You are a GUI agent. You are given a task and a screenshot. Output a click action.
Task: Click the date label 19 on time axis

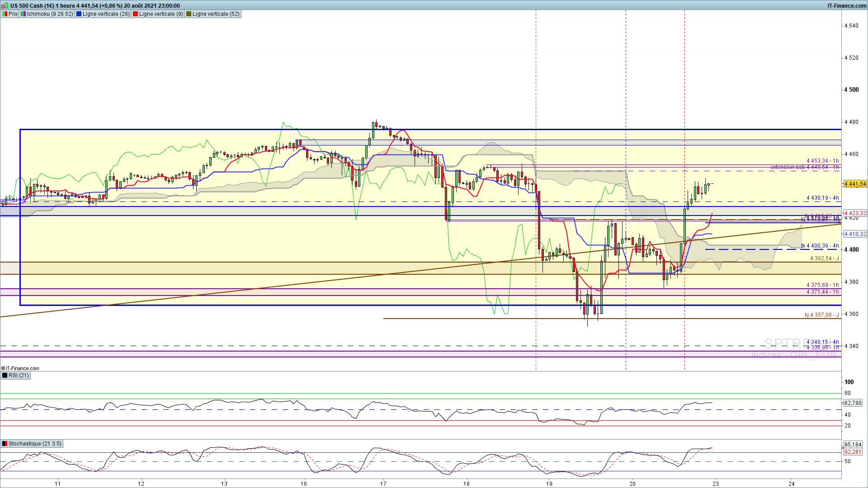click(549, 484)
